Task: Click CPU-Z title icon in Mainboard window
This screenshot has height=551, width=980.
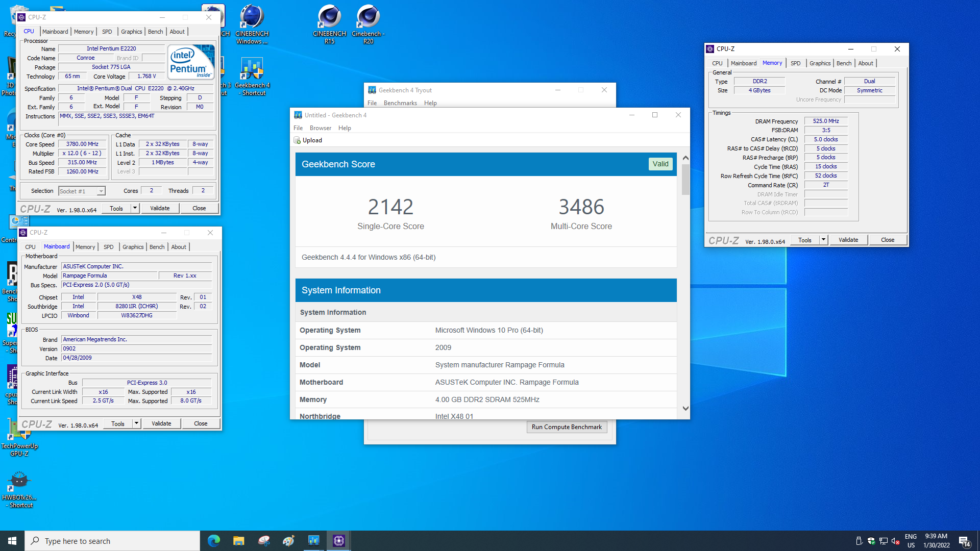Action: click(23, 233)
